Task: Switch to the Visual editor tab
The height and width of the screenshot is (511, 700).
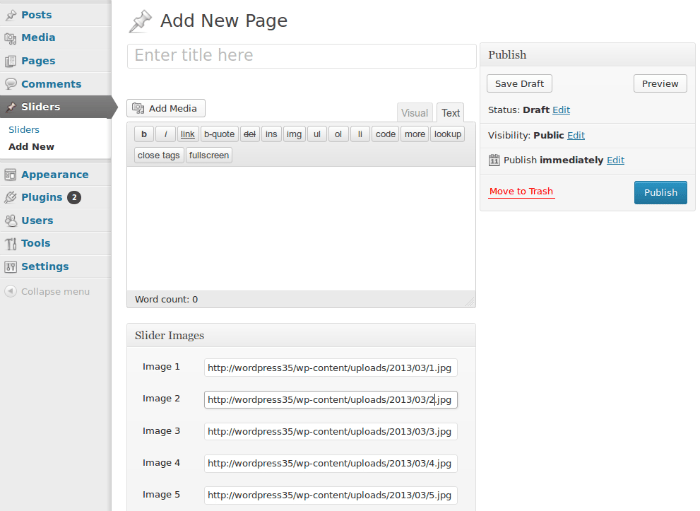Action: tap(414, 113)
